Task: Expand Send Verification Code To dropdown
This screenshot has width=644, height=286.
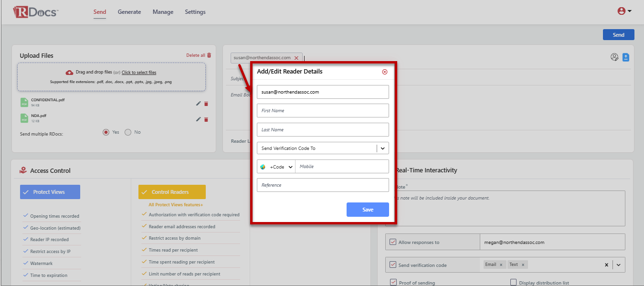Action: [x=382, y=148]
